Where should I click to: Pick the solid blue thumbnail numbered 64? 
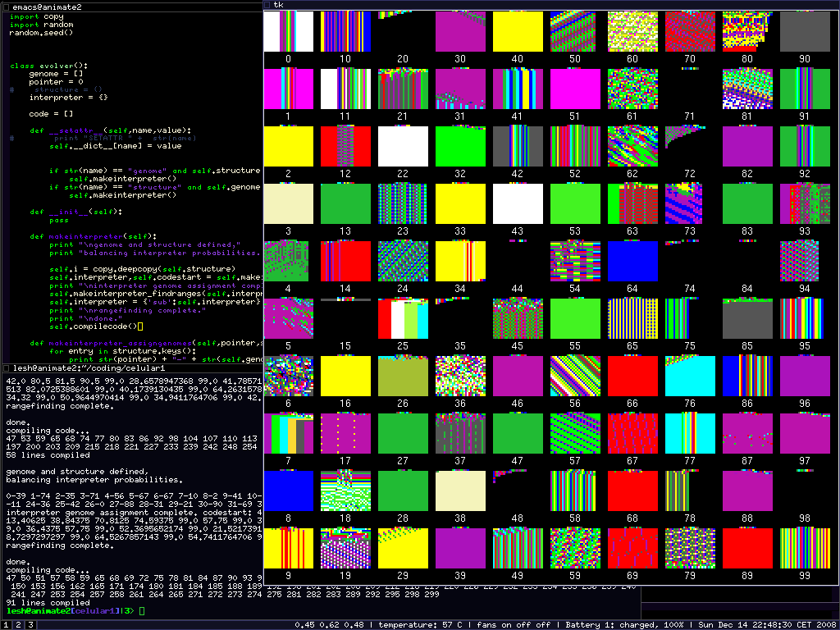pyautogui.click(x=632, y=261)
